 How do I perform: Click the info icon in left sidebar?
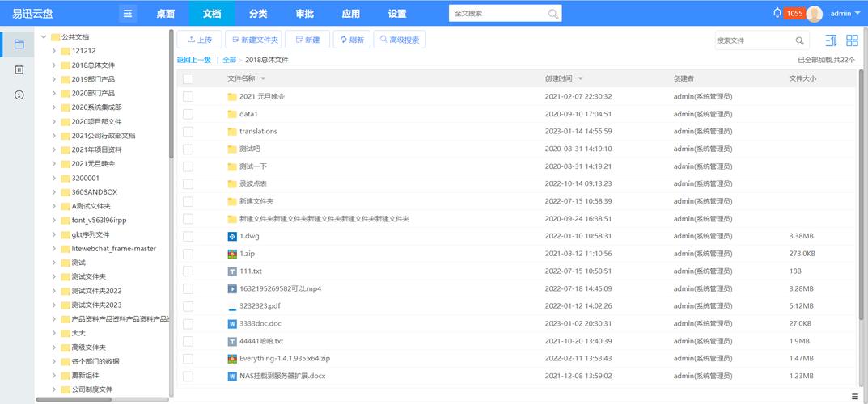click(x=19, y=95)
